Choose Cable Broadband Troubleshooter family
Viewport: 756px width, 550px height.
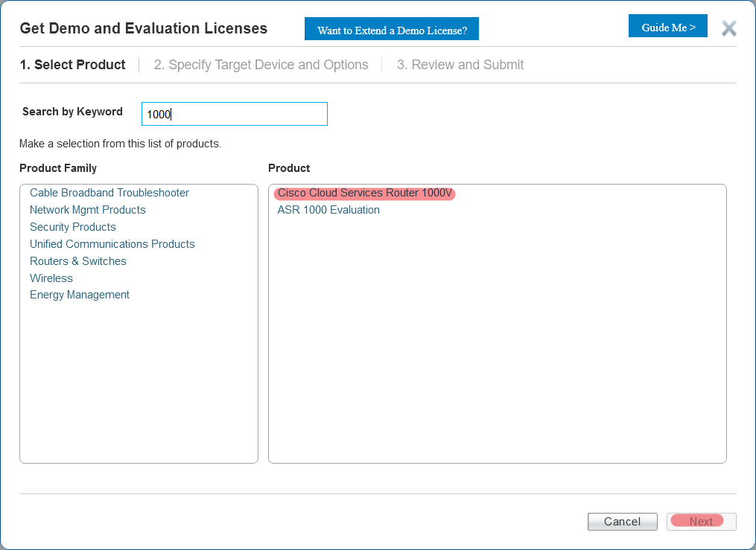[x=109, y=193]
